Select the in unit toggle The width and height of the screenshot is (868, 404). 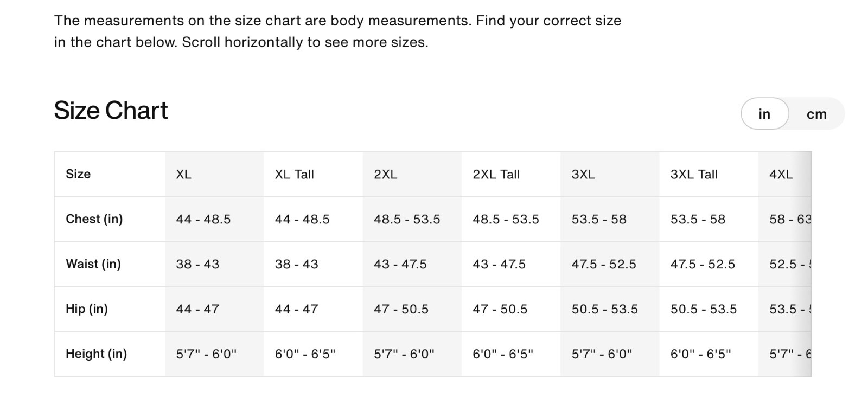764,114
